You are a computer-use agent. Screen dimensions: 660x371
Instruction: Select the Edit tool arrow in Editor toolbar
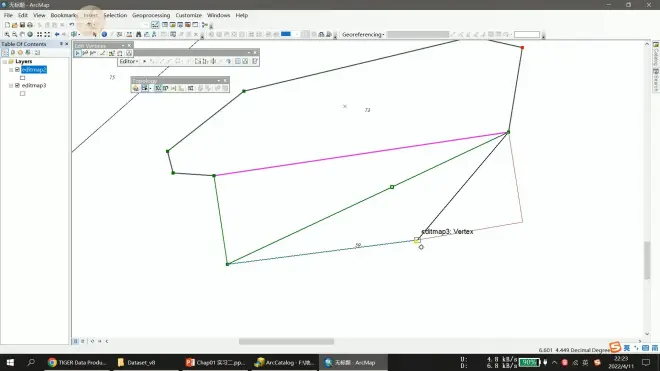[144, 61]
